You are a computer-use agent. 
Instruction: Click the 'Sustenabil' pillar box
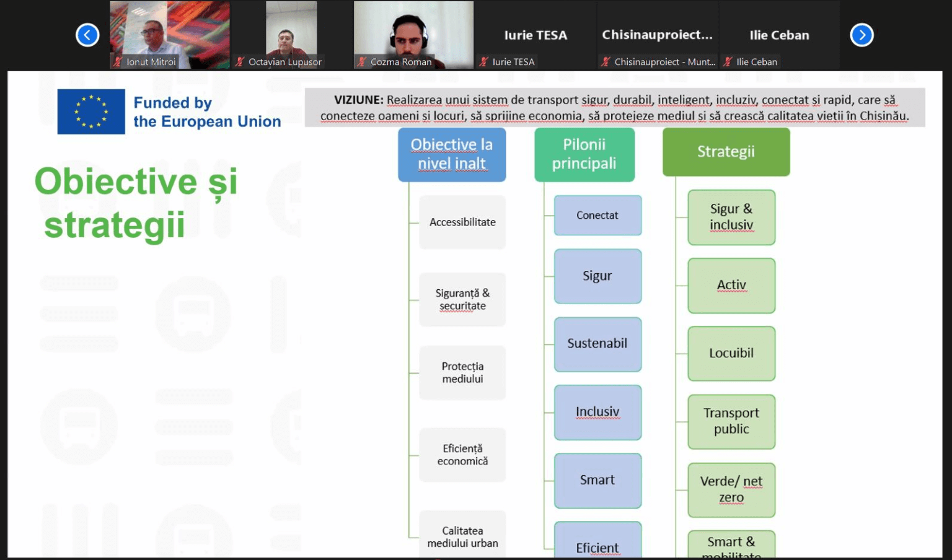click(597, 344)
